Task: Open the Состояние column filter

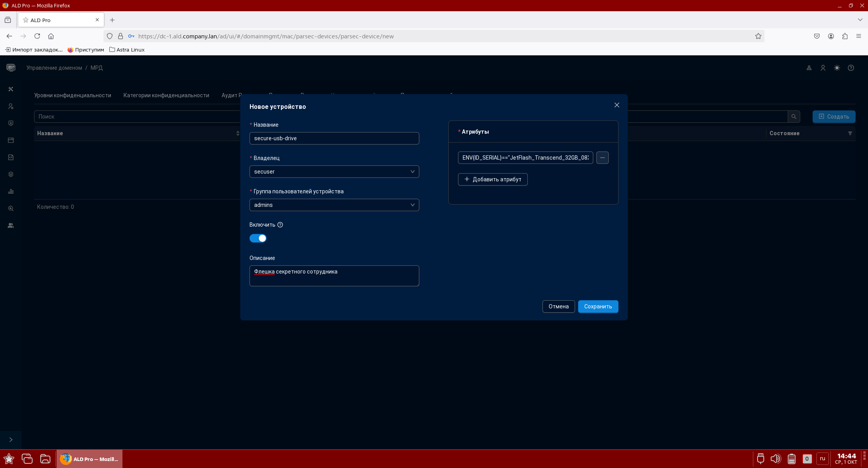Action: coord(850,133)
